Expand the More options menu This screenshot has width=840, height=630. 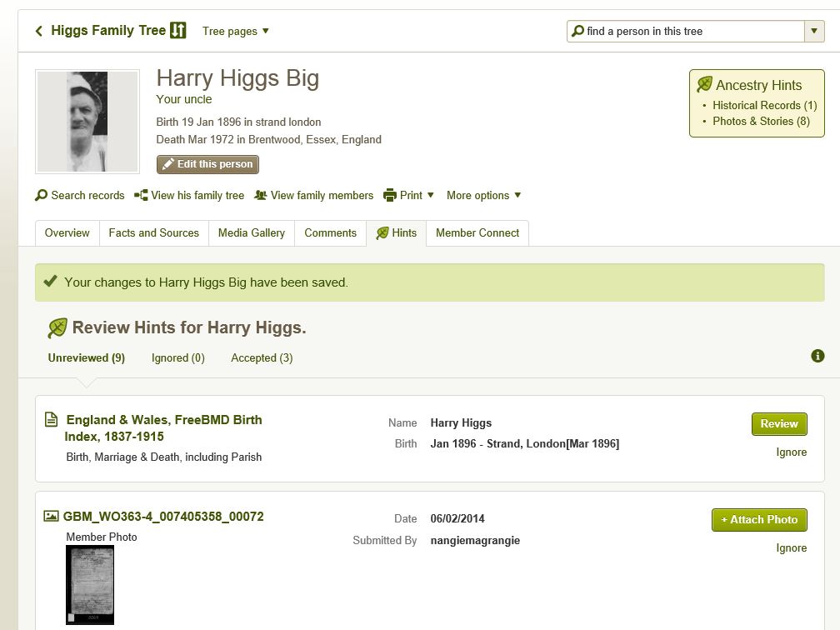pos(483,195)
